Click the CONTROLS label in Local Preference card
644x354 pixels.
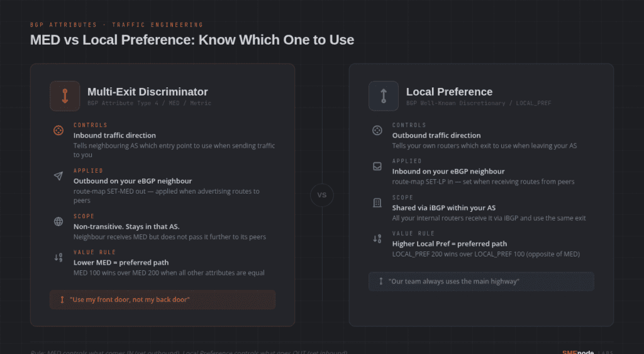pos(409,125)
